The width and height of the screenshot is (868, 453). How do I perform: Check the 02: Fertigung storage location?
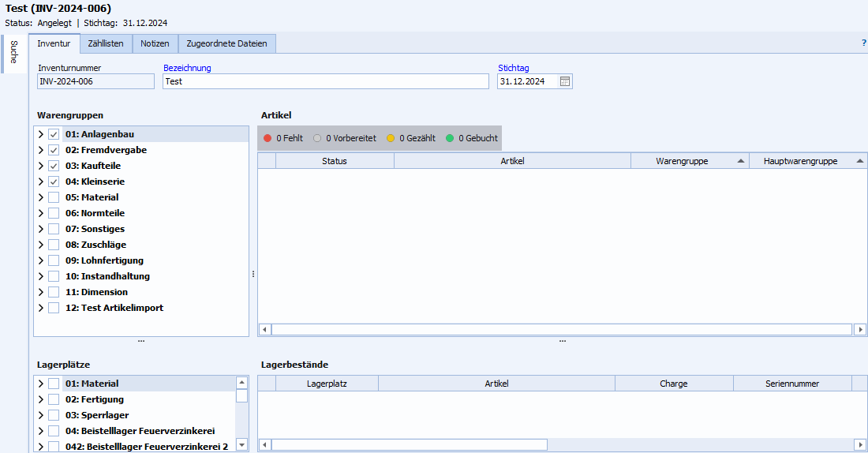pyautogui.click(x=54, y=399)
